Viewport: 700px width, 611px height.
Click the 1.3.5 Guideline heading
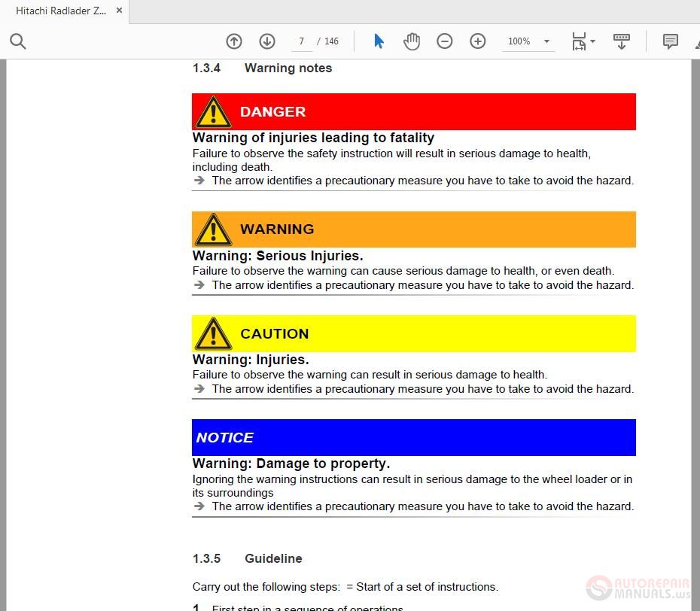(x=248, y=558)
